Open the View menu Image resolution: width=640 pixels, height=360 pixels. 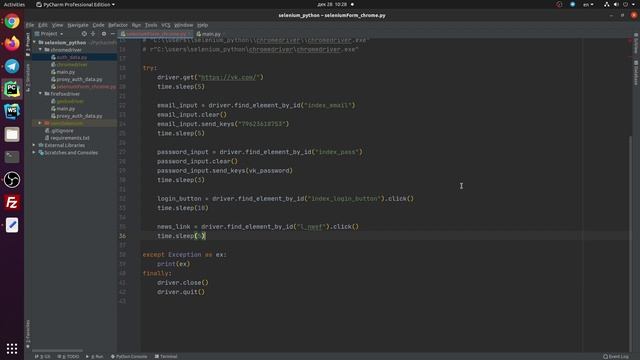[57, 25]
